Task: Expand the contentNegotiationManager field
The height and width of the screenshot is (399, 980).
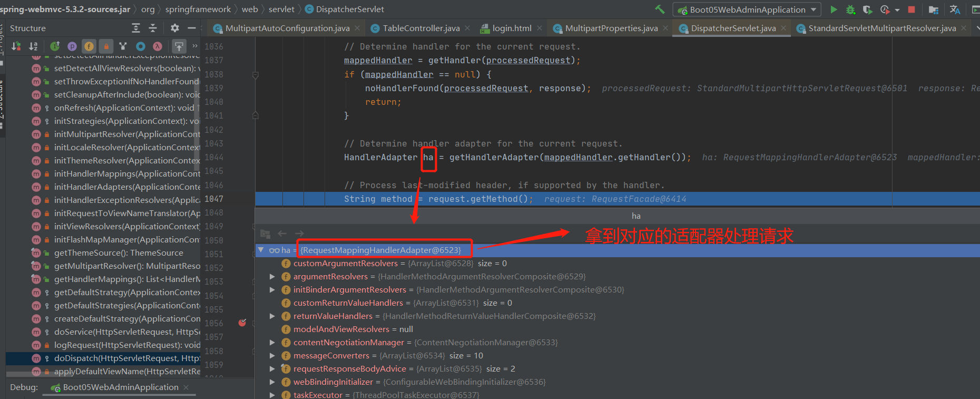Action: (272, 342)
